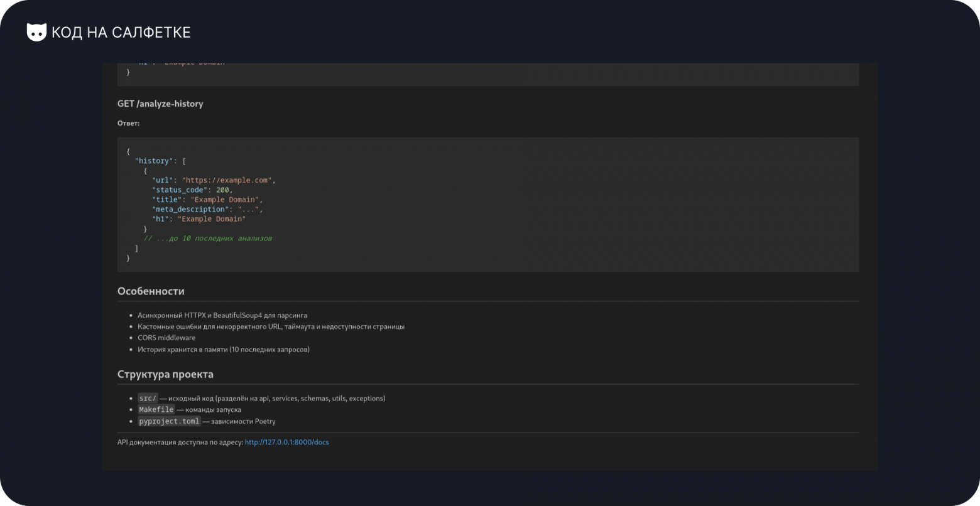Click the "https://example.com" string value

click(x=227, y=180)
